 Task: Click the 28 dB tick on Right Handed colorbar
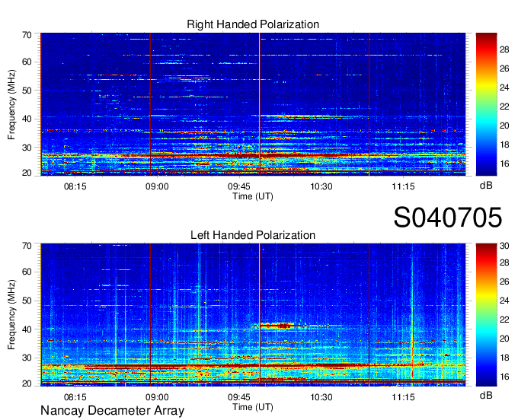(x=504, y=49)
